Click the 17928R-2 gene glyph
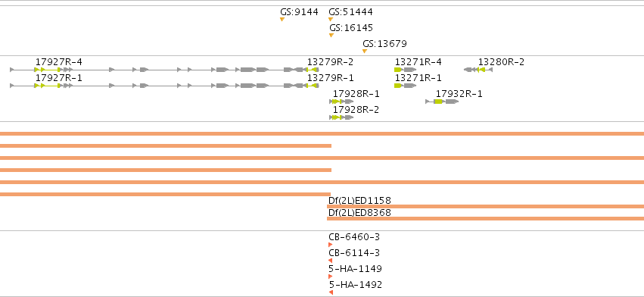 pyautogui.click(x=341, y=117)
